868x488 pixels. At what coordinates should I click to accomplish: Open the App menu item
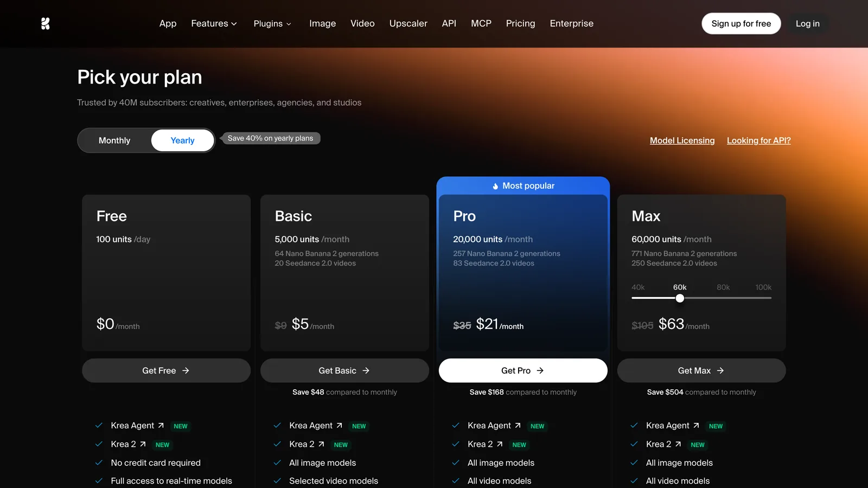(168, 23)
